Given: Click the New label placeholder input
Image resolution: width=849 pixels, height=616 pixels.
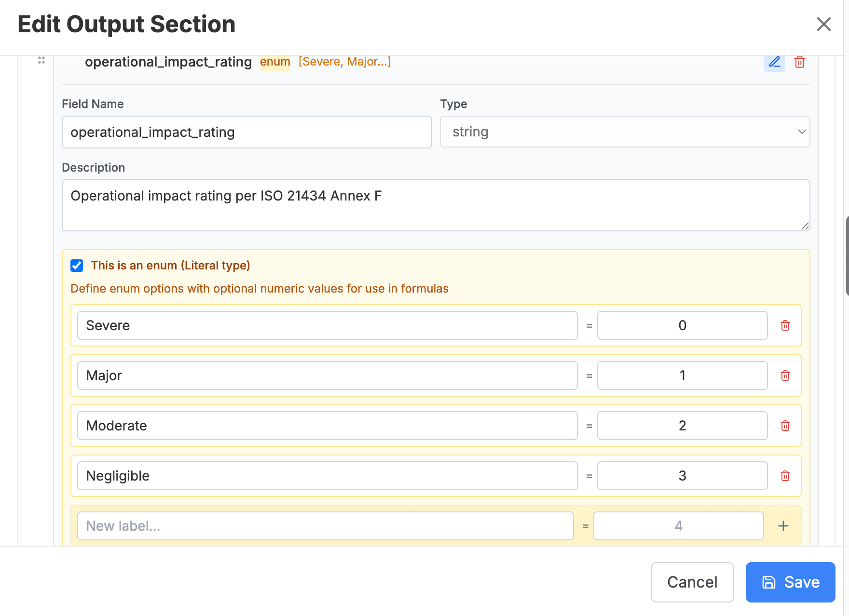Looking at the screenshot, I should click(x=325, y=526).
